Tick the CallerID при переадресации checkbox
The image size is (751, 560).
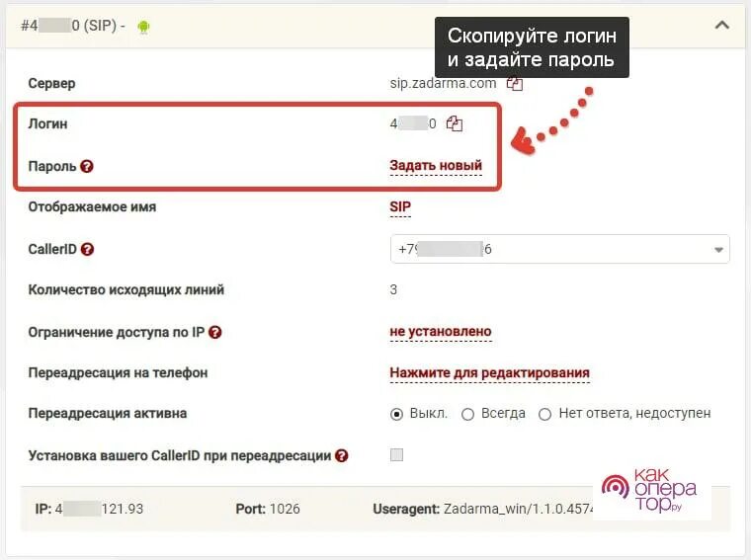[x=396, y=454]
